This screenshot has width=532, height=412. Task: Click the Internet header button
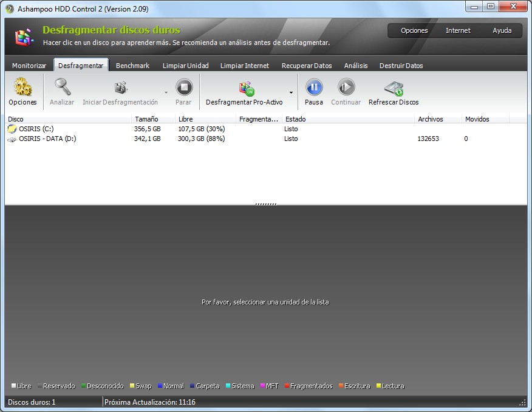(458, 30)
